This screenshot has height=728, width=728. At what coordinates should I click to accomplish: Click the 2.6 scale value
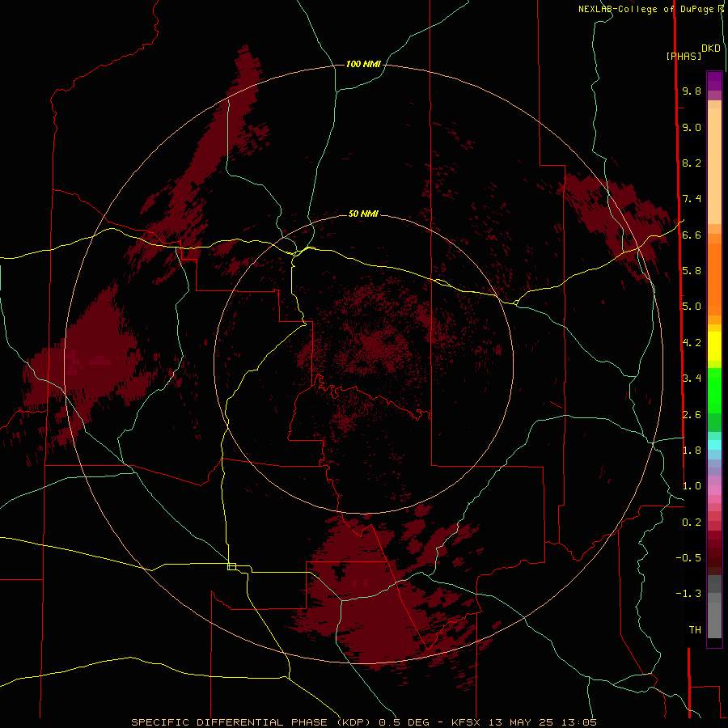[692, 415]
